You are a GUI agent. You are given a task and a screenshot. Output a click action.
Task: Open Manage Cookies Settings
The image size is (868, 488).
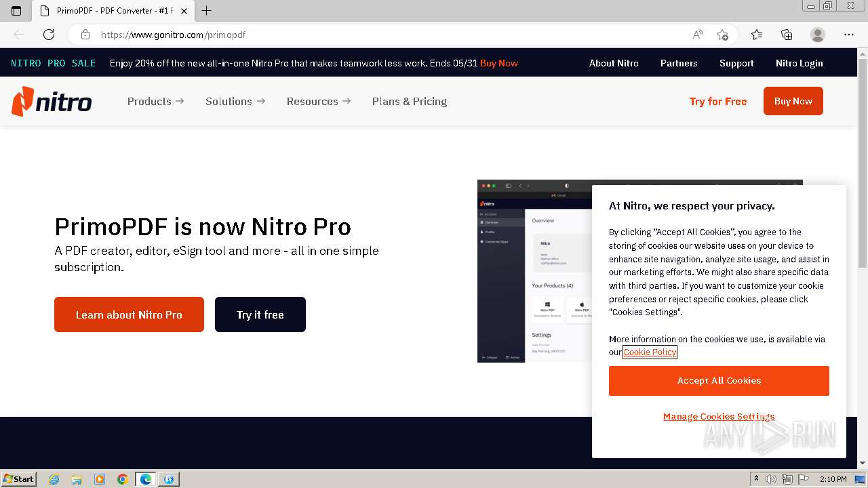[x=719, y=416]
